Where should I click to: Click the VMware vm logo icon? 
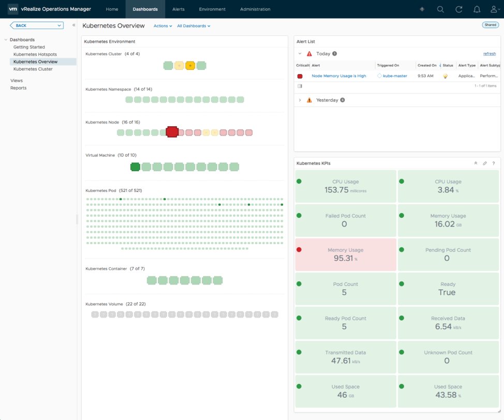point(13,9)
